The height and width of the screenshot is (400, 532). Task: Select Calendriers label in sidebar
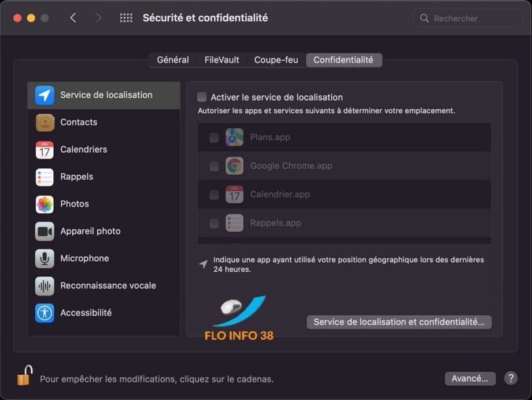84,149
